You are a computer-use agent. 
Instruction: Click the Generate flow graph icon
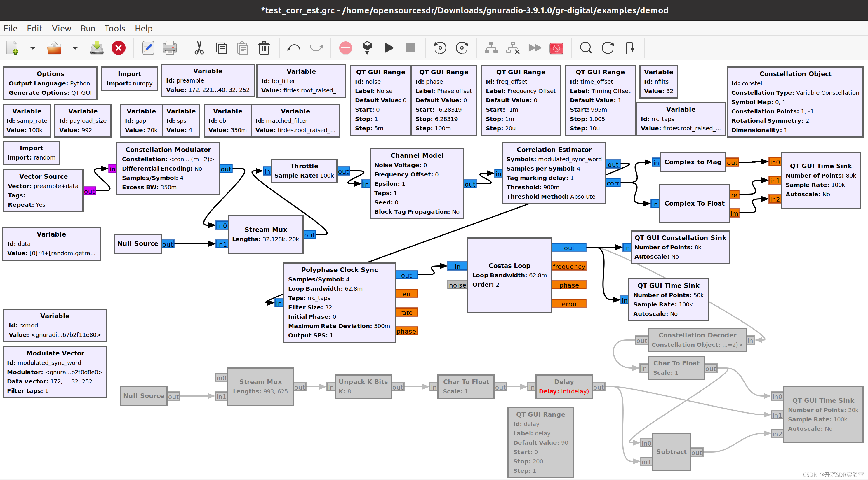[x=367, y=48]
